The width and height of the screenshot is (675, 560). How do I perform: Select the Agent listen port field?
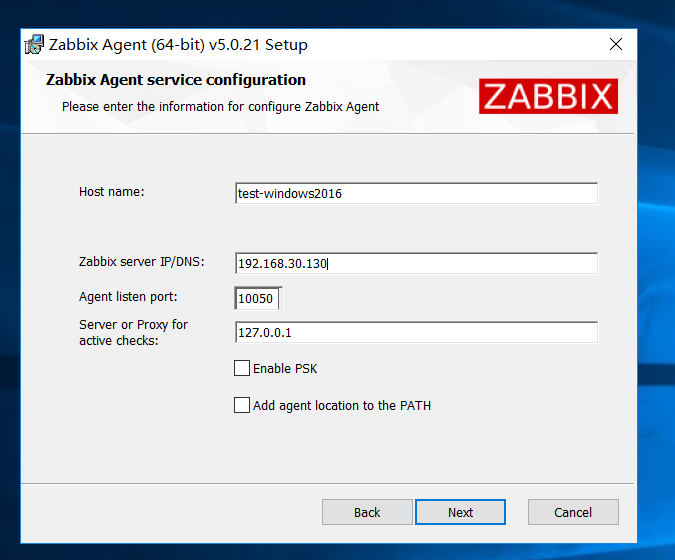(258, 298)
